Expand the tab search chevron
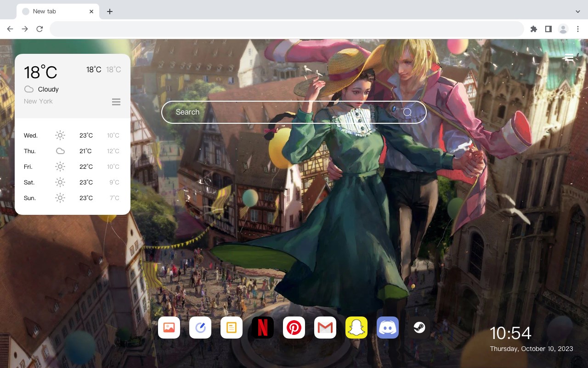The image size is (588, 368). point(578,11)
